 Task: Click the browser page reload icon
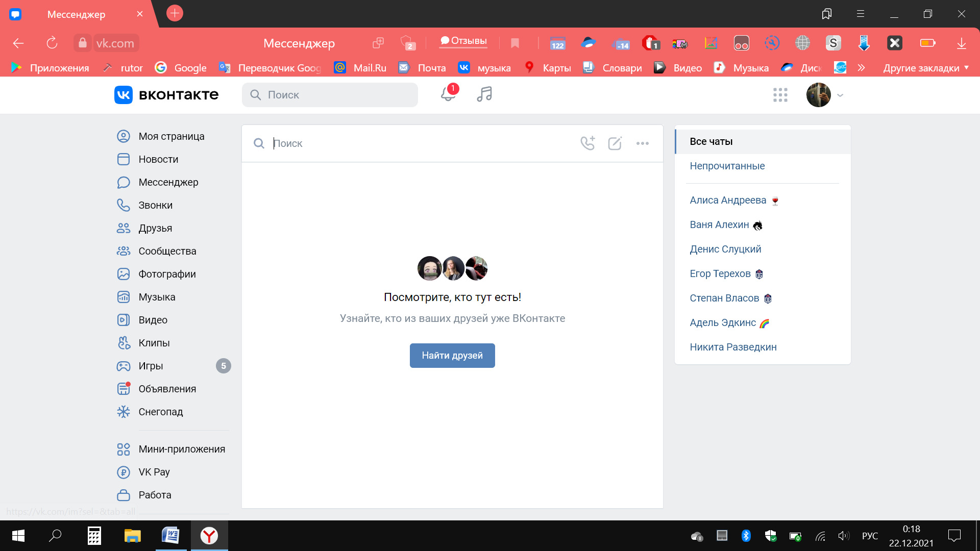(52, 43)
